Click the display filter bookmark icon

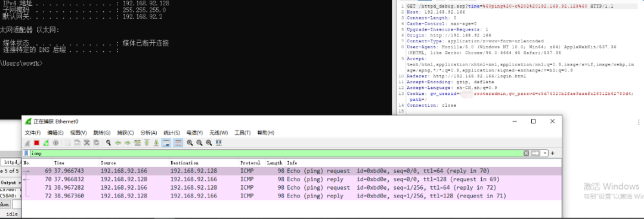(26, 153)
